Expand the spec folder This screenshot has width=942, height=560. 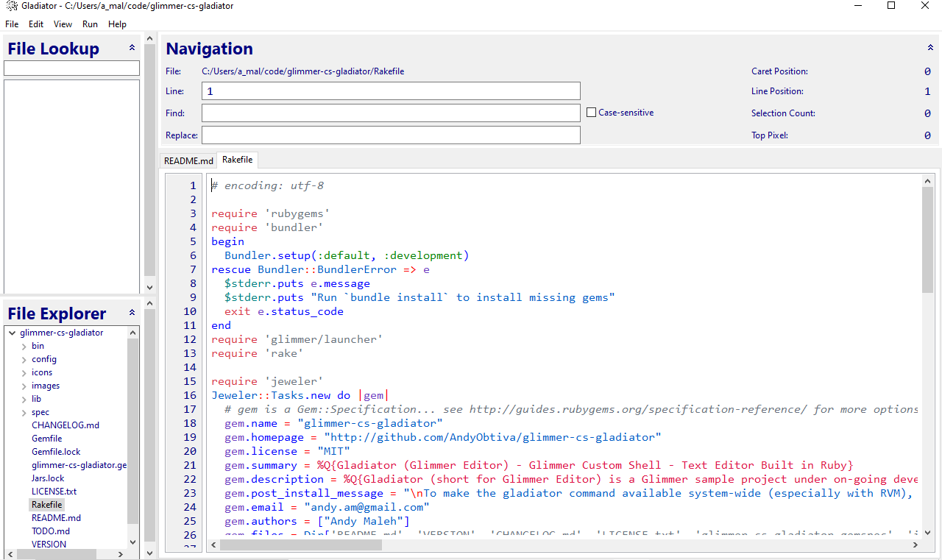[24, 412]
